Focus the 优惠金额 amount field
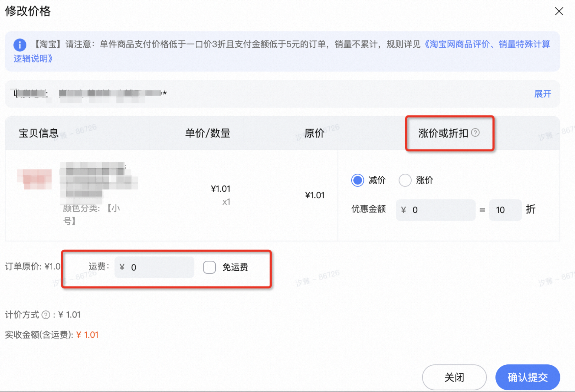 tap(436, 210)
